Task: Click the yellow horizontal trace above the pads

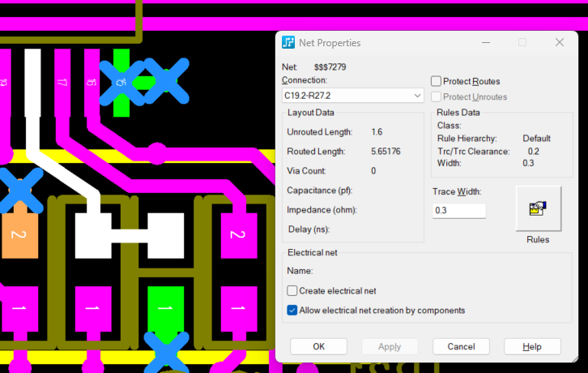Action: point(138,156)
